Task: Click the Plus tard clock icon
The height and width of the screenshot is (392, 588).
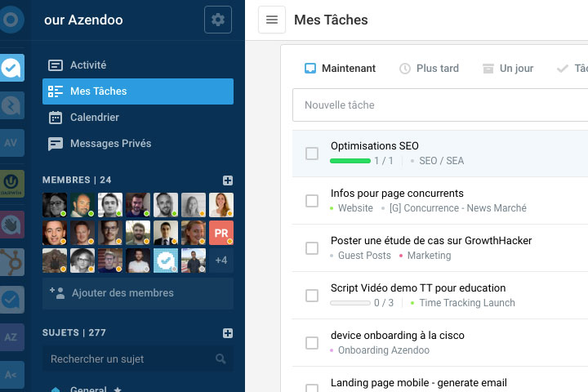Action: [405, 69]
